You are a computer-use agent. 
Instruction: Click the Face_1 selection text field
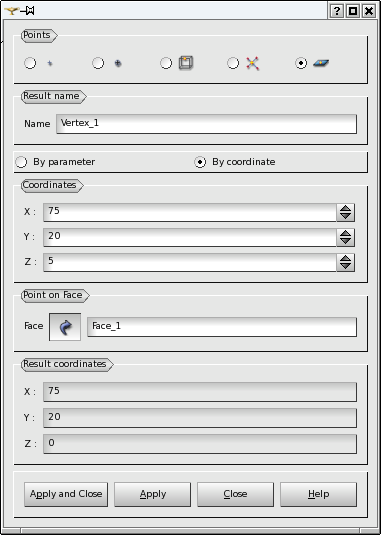tap(222, 327)
